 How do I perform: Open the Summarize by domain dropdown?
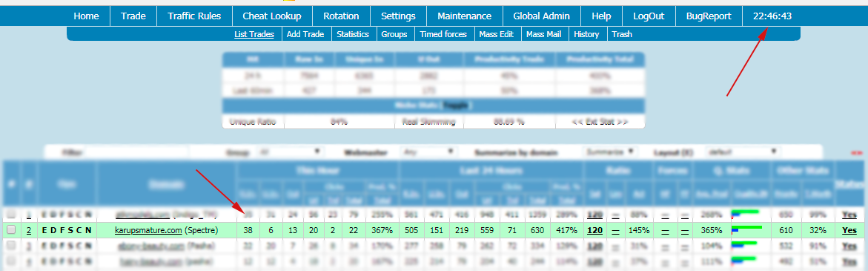coord(609,151)
